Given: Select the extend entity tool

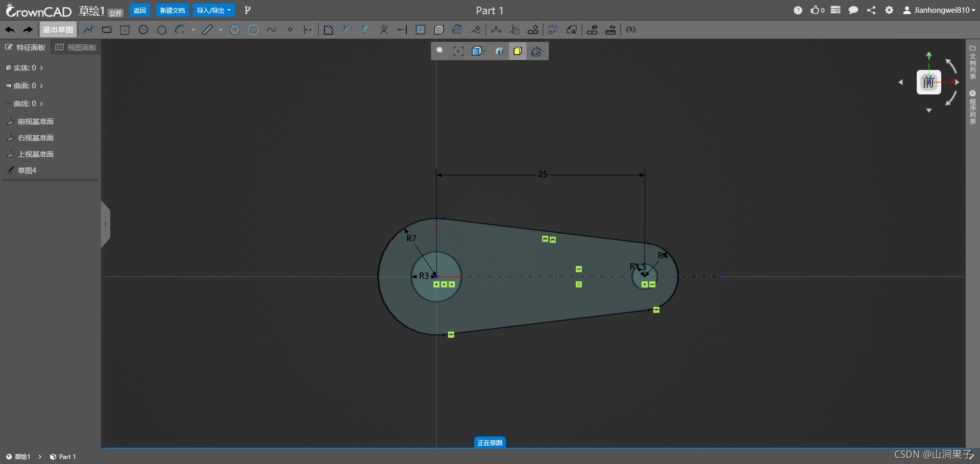Looking at the screenshot, I should 402,30.
